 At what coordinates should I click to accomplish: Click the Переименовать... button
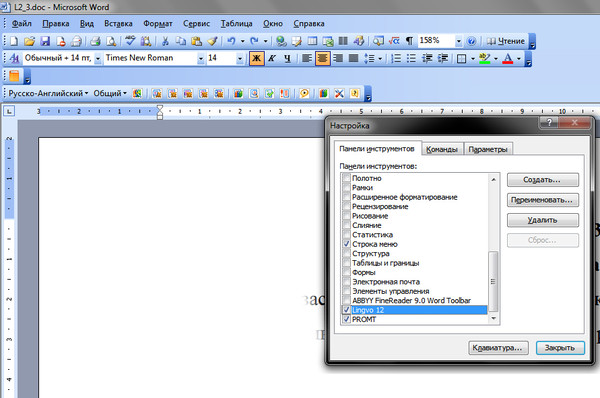coord(543,200)
